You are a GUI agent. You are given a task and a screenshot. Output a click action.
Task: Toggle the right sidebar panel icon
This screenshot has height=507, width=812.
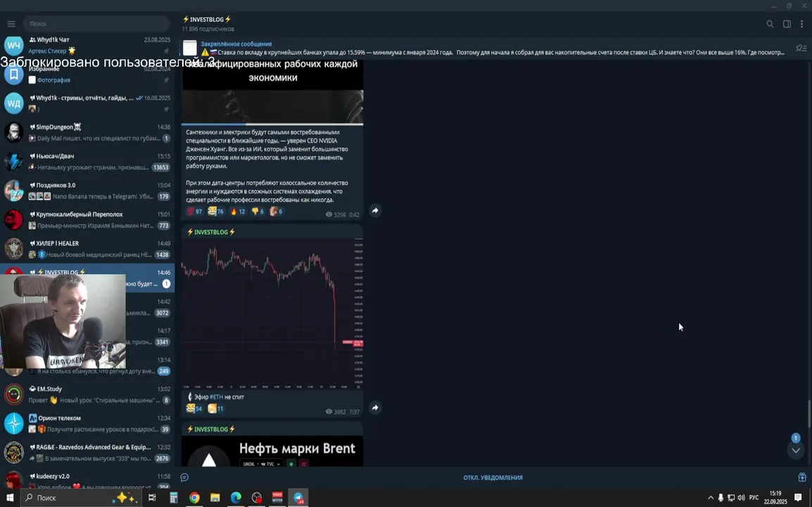(787, 24)
